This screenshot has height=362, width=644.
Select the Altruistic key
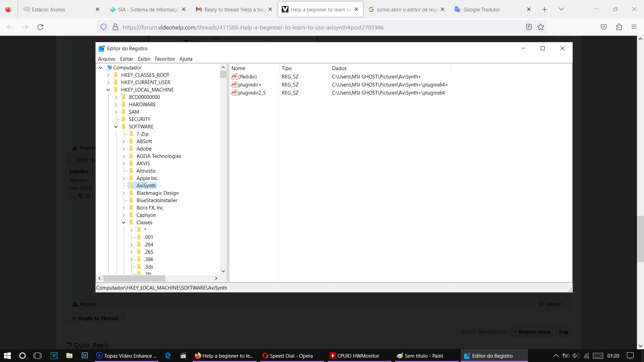coord(146,171)
